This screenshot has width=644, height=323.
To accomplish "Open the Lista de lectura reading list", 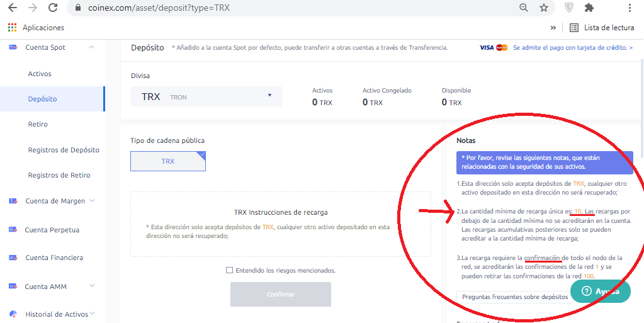I will coord(602,28).
